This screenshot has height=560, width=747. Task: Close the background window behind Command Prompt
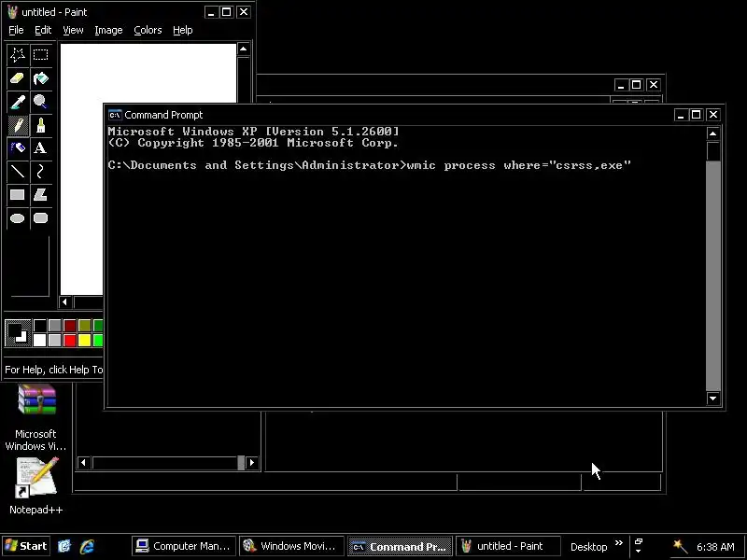654,85
